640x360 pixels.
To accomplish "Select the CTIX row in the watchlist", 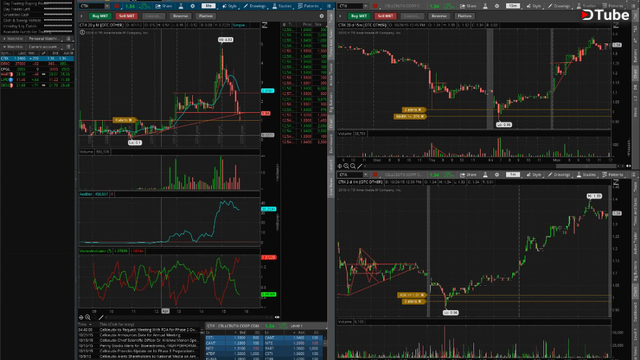I will (x=37, y=59).
